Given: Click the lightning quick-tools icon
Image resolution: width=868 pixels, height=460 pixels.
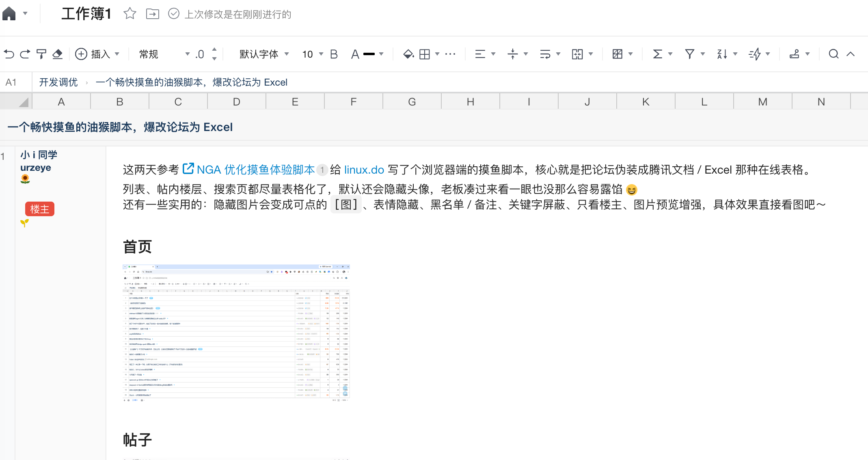Looking at the screenshot, I should pos(755,54).
